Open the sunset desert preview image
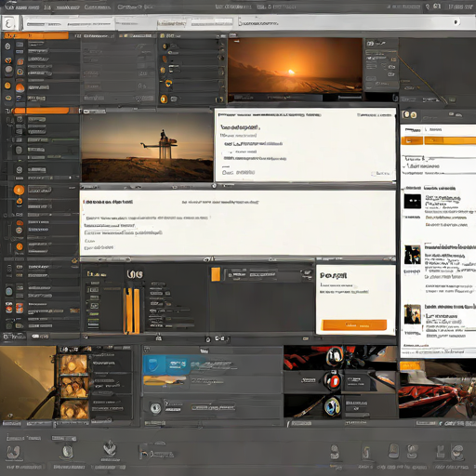This screenshot has width=476, height=476. pyautogui.click(x=295, y=66)
